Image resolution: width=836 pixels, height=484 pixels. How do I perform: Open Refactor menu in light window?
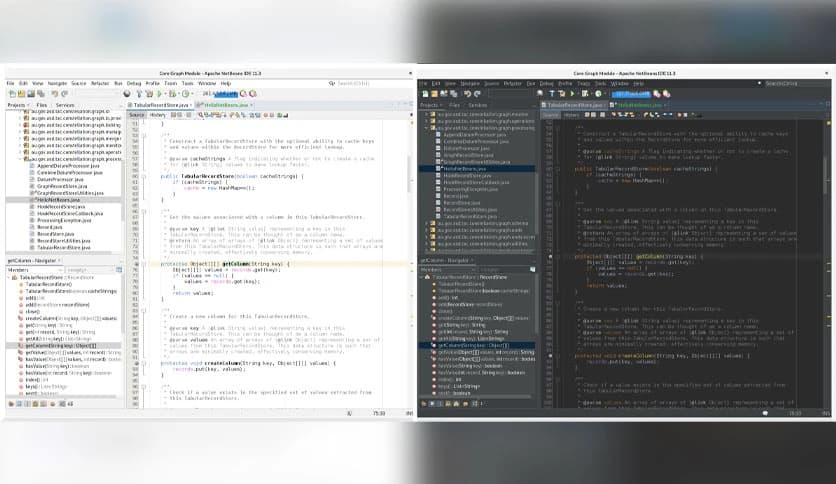[x=100, y=84]
